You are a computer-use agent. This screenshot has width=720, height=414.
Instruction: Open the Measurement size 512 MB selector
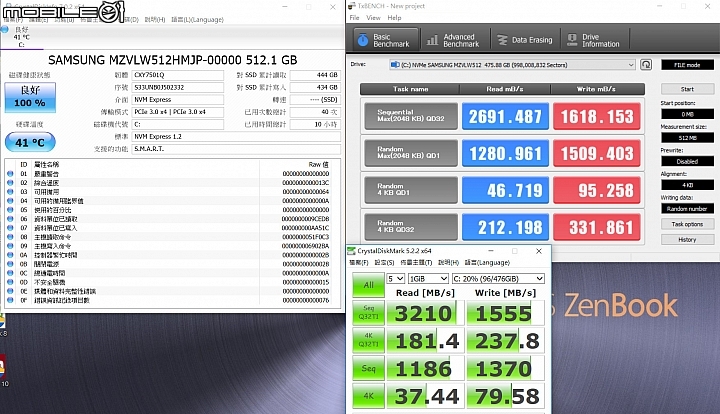(687, 138)
